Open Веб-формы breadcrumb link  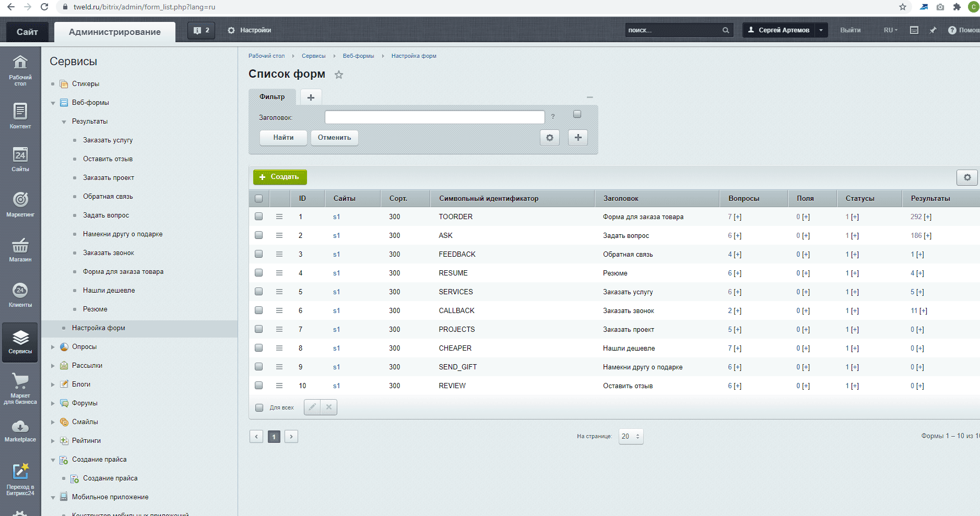click(x=358, y=56)
